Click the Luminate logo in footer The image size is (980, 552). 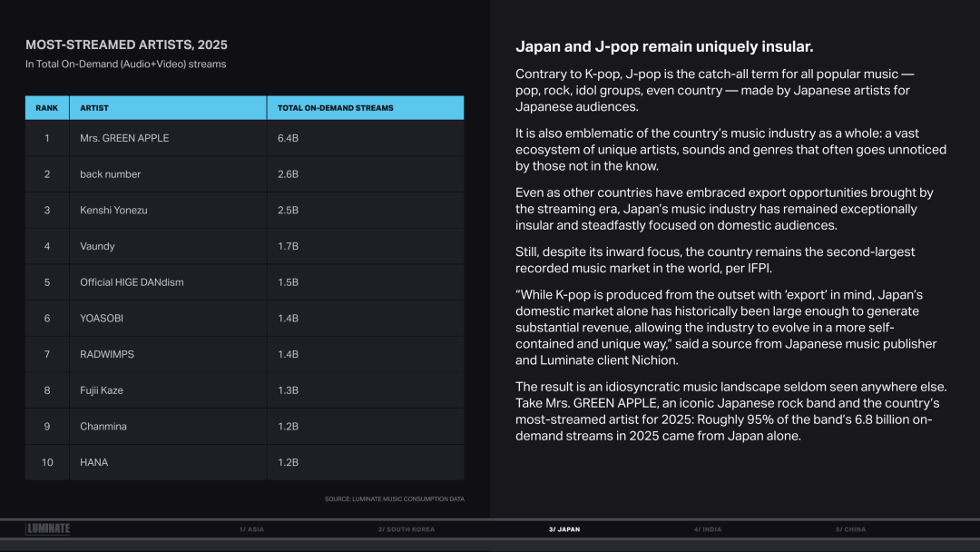pyautogui.click(x=48, y=529)
